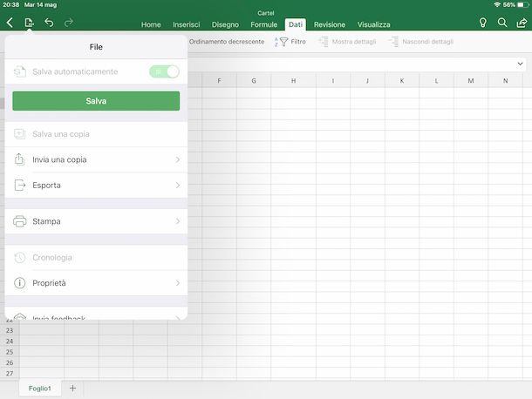Click the Esporta icon
The height and width of the screenshot is (399, 532).
click(20, 185)
